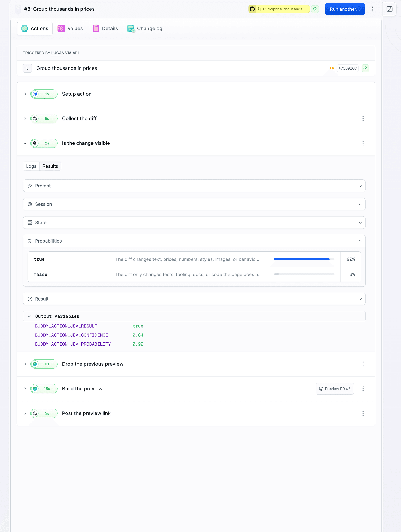Image resolution: width=401 pixels, height=532 pixels.
Task: Click the Drop the previous preview 0s badge
Action: tap(44, 364)
